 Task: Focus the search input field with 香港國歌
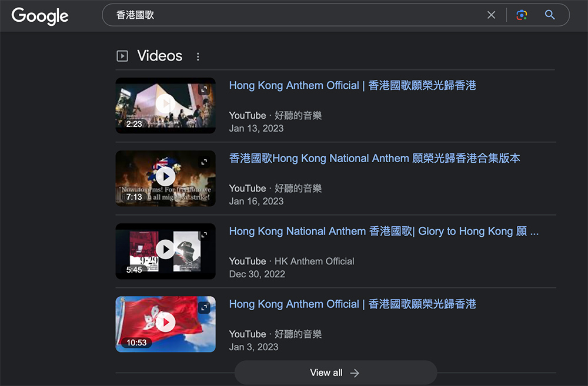pyautogui.click(x=294, y=15)
